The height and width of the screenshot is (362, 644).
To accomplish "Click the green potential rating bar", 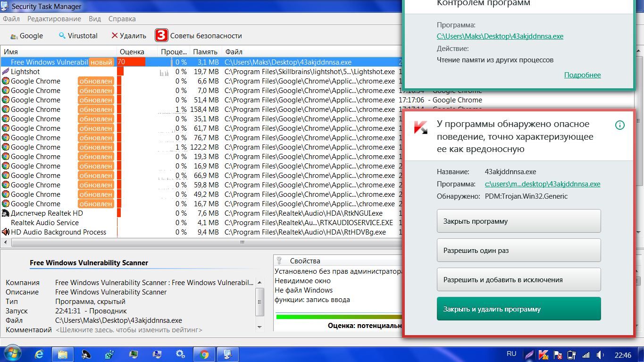I will click(339, 317).
